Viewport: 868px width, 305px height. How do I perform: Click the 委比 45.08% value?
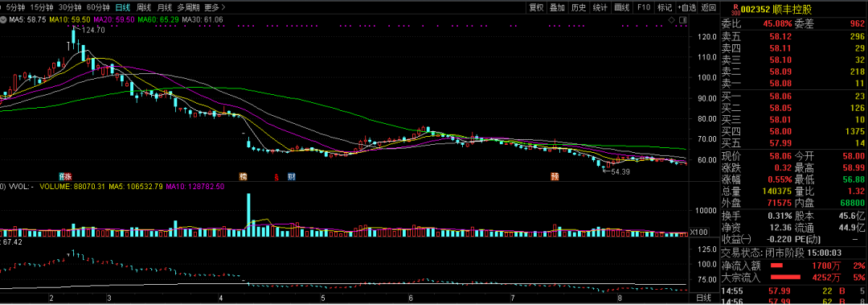tap(777, 23)
